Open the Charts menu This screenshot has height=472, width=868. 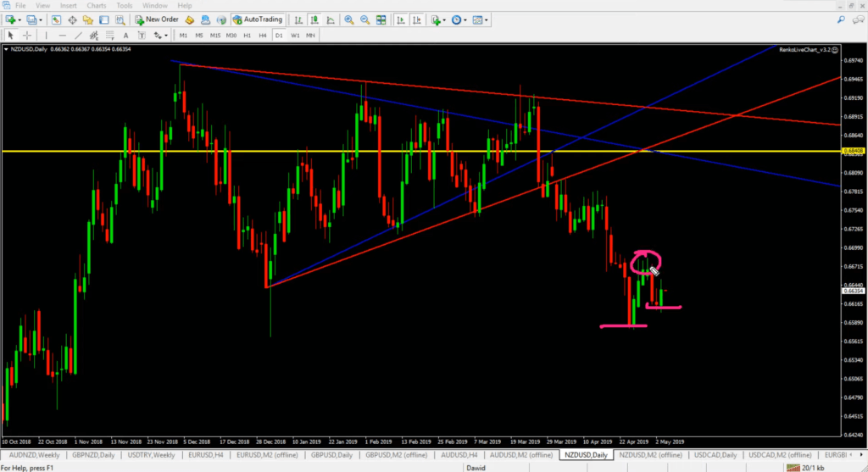coord(97,5)
